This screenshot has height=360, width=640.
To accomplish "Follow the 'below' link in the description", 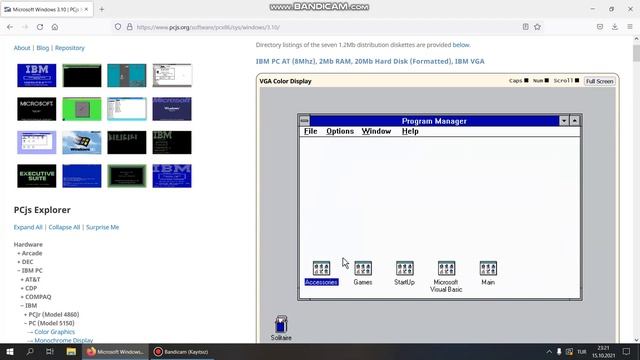I will (x=461, y=45).
